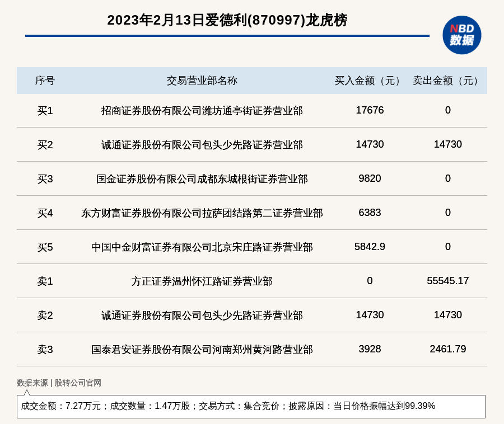This screenshot has height=424, width=504.
Task: Click the buy amount 17676
Action: coord(370,110)
